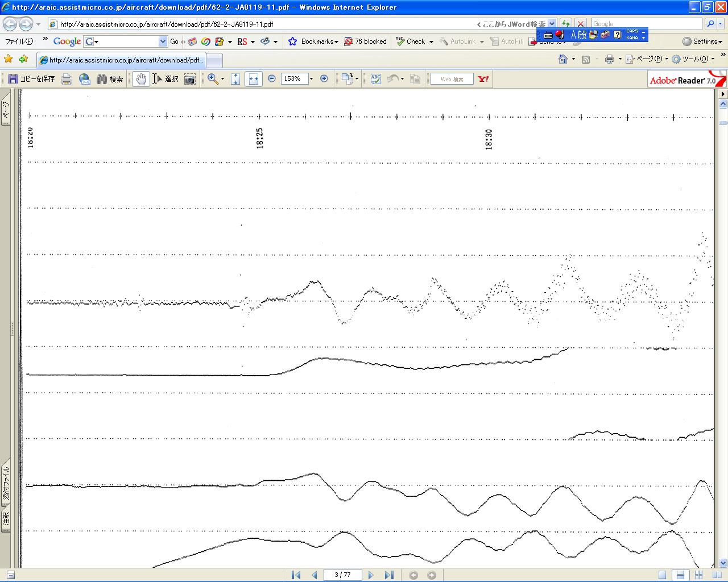Image resolution: width=728 pixels, height=582 pixels.
Task: Select the Zoom In magnifier tool
Action: pos(213,79)
